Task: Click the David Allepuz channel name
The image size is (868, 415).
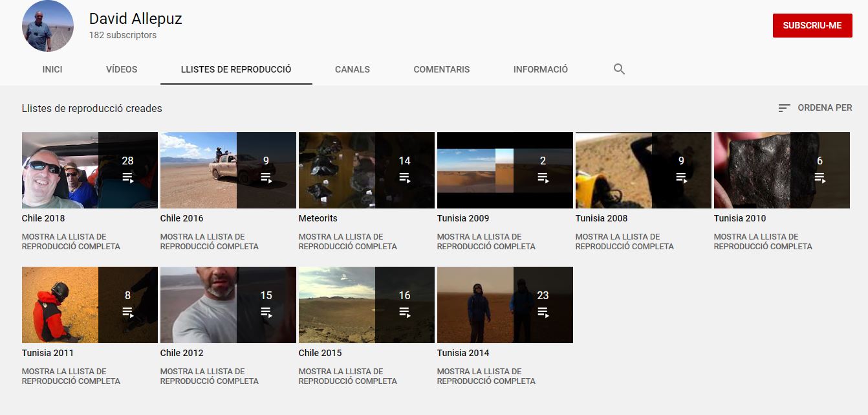Action: click(136, 19)
